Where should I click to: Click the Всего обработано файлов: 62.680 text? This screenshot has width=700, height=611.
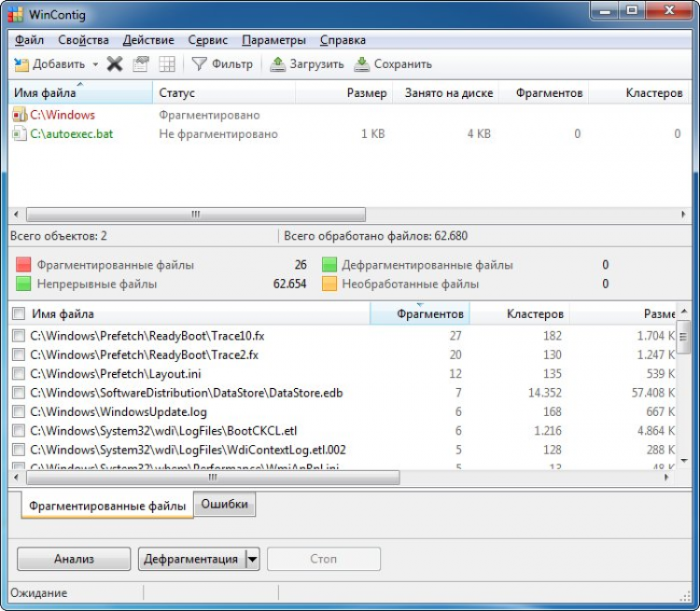pos(375,236)
